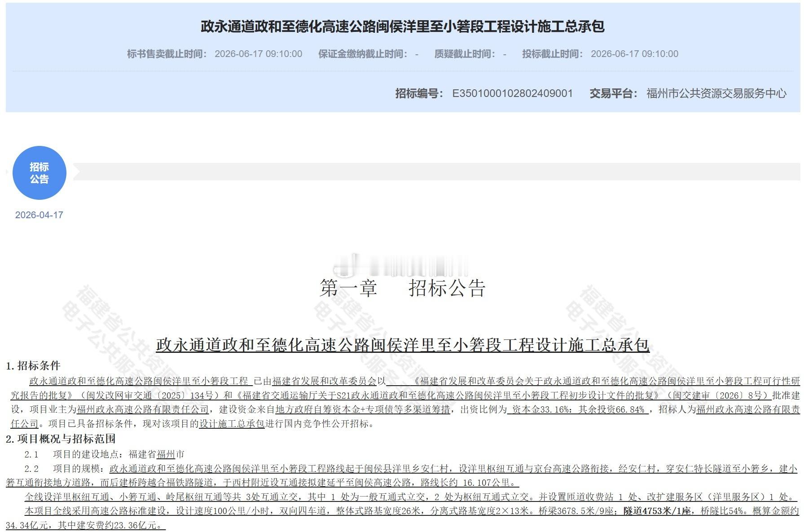804x532 pixels.
Task: Click the chapter heading 第一章 招标公告
Action: [x=402, y=288]
